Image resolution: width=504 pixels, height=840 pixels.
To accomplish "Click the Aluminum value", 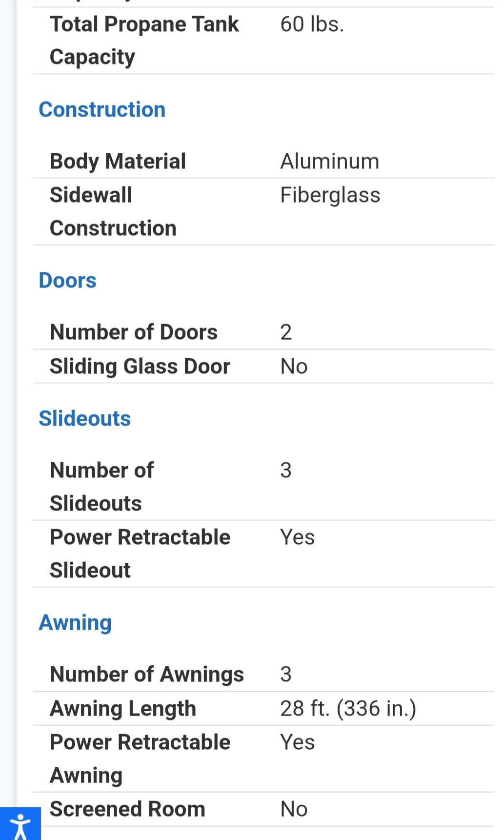I will [329, 161].
